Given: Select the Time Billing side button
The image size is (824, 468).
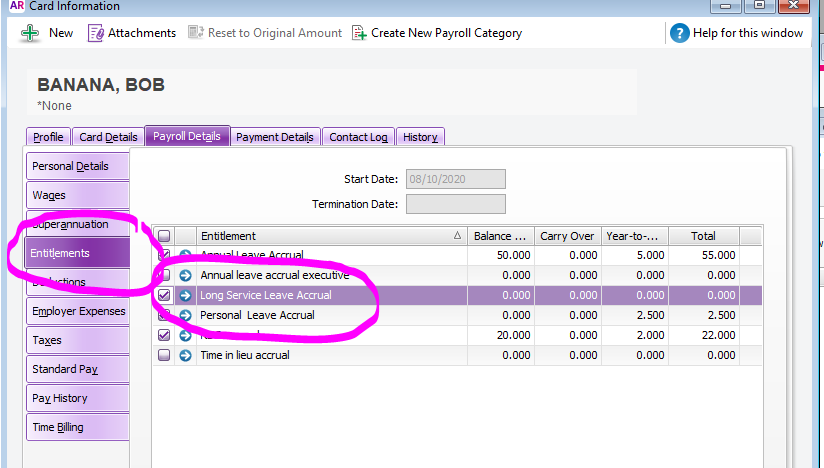Looking at the screenshot, I should tap(58, 427).
